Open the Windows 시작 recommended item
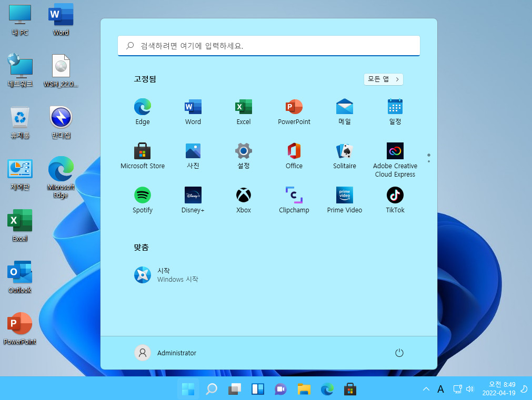532x400 pixels. tap(166, 275)
